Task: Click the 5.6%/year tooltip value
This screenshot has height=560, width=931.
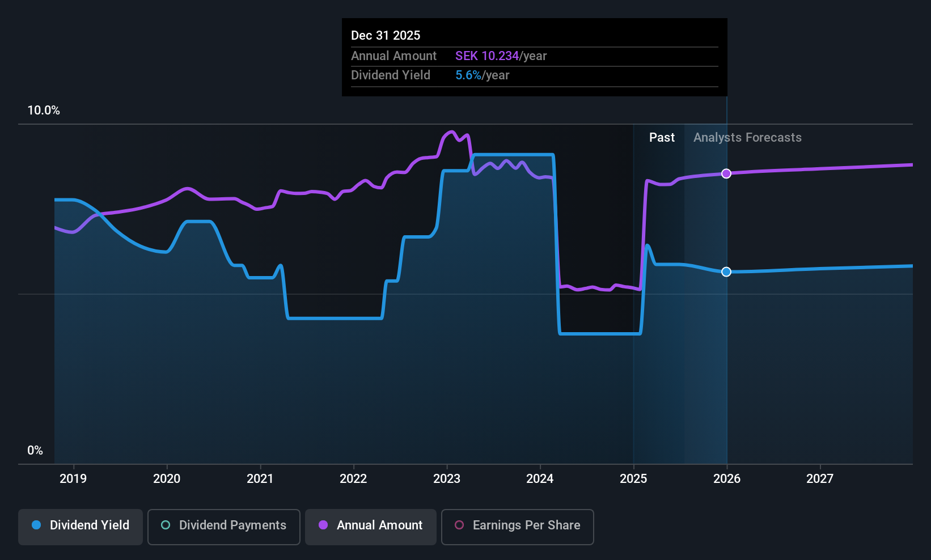Action: click(483, 75)
